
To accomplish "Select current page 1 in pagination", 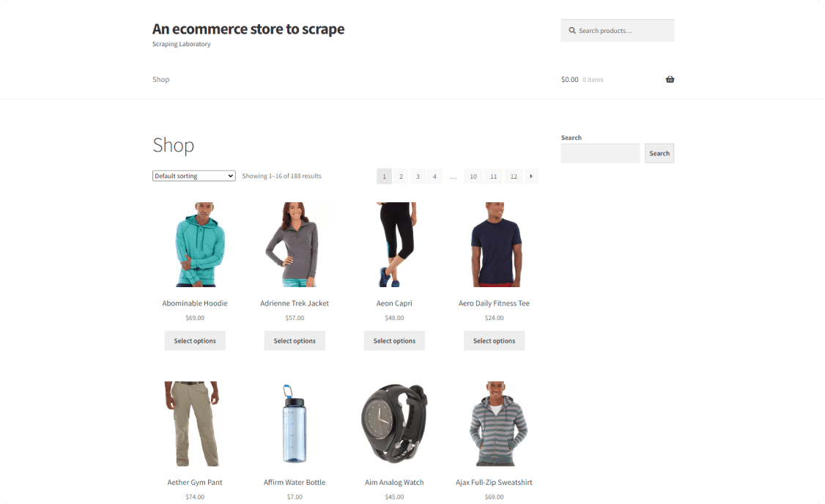I will pyautogui.click(x=384, y=177).
